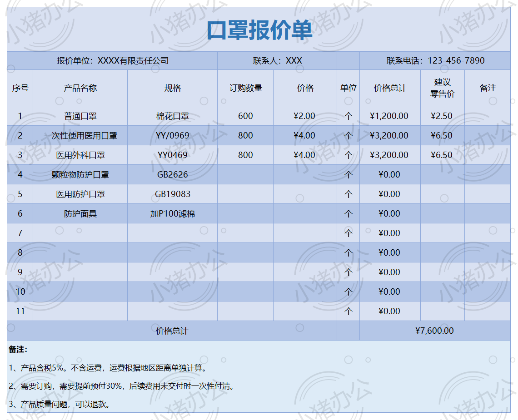Select the YY0469 spec cell
Screen dimensions: 518x420
[x=173, y=155]
